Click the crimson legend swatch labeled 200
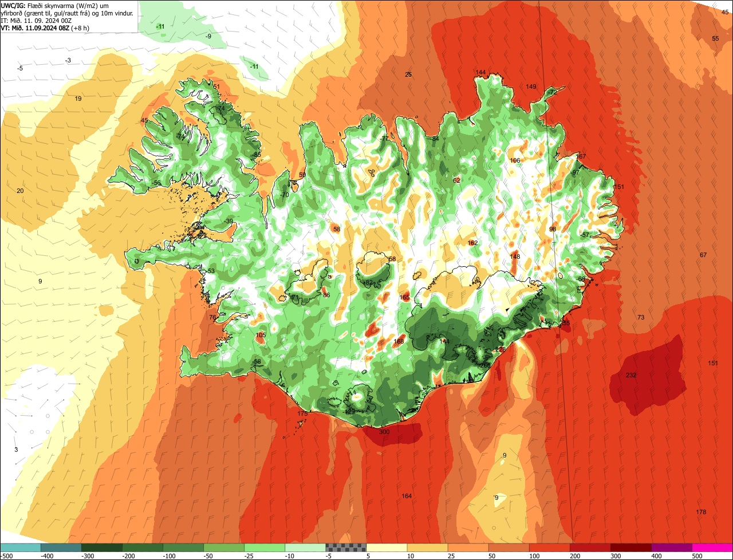Screen dimensions: 733x560 pyautogui.click(x=590, y=547)
